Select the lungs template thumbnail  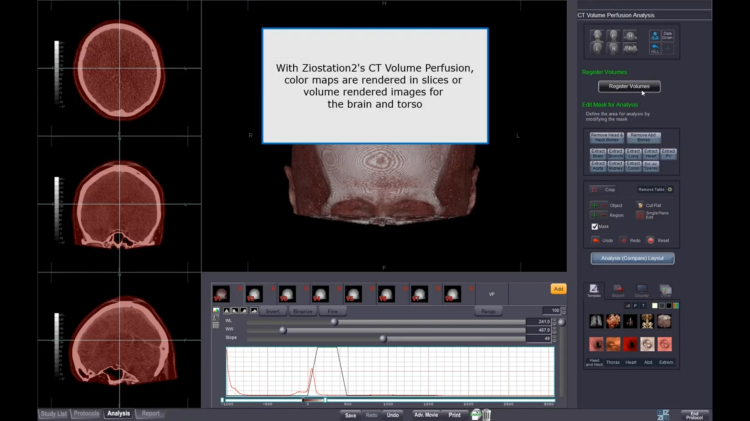click(x=596, y=321)
